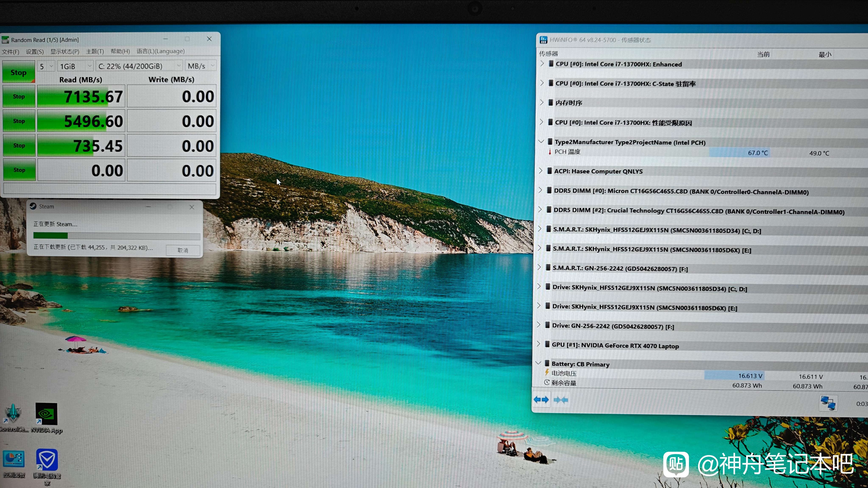Expand the DDR5 DIMM [#0] Micron group
The height and width of the screenshot is (488, 868).
point(540,190)
